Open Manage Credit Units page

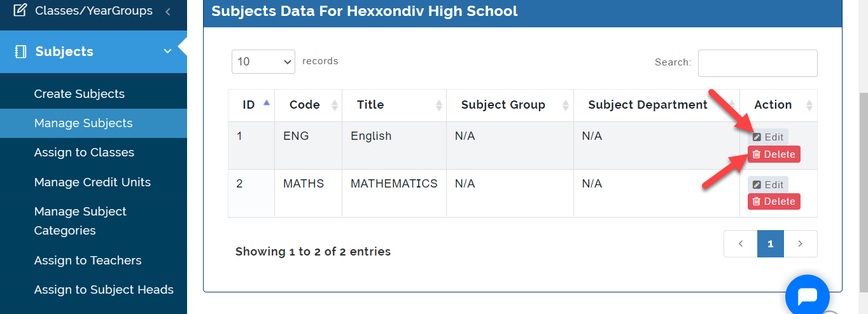point(92,182)
